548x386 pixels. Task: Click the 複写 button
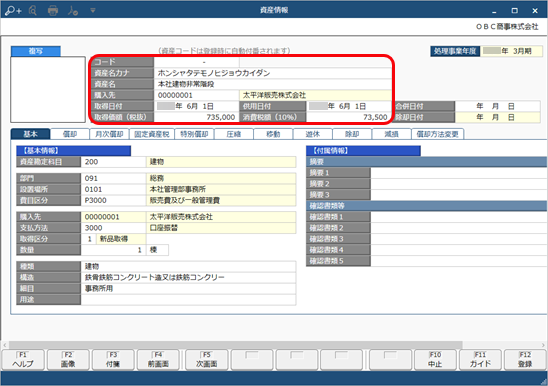tap(36, 51)
